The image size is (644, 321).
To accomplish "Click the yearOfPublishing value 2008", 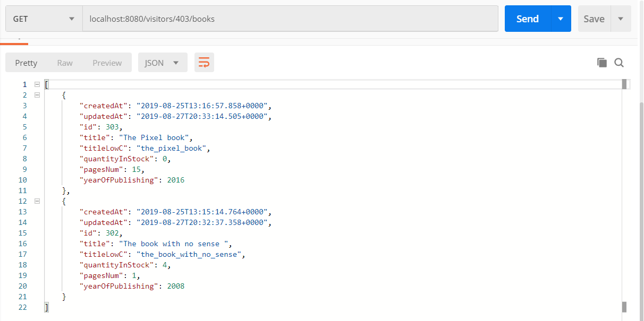I will click(176, 286).
